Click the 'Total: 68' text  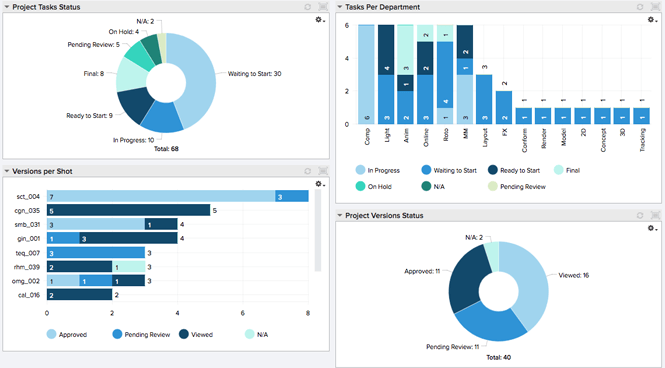(166, 149)
